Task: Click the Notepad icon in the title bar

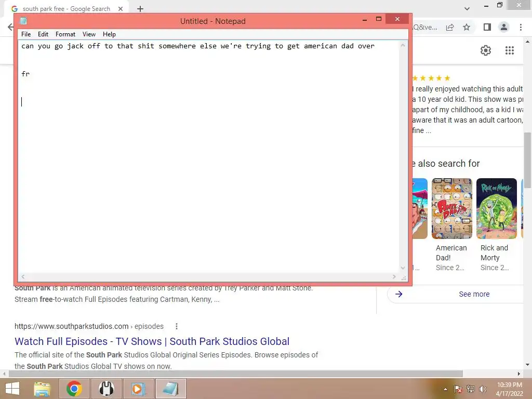Action: click(23, 21)
